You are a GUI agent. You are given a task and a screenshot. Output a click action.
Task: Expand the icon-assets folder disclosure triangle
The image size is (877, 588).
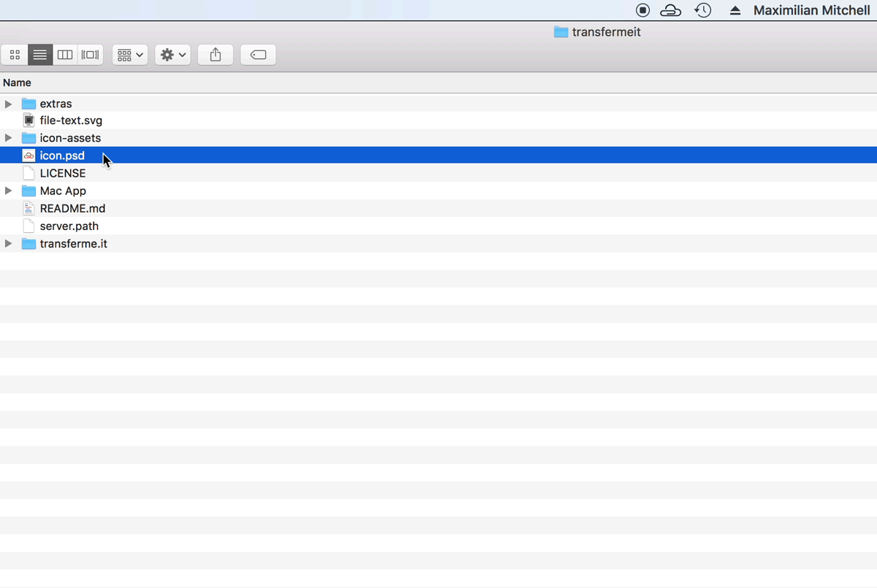click(9, 138)
